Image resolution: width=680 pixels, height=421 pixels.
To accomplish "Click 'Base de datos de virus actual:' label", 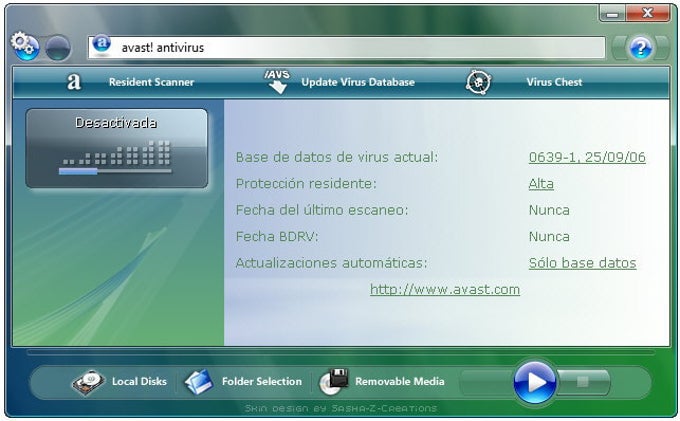I will tap(337, 157).
